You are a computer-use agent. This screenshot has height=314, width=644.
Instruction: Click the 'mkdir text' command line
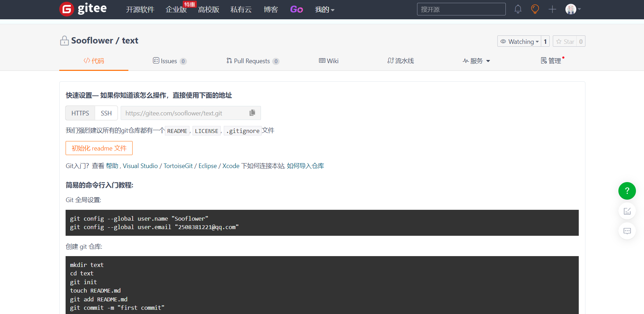point(87,265)
